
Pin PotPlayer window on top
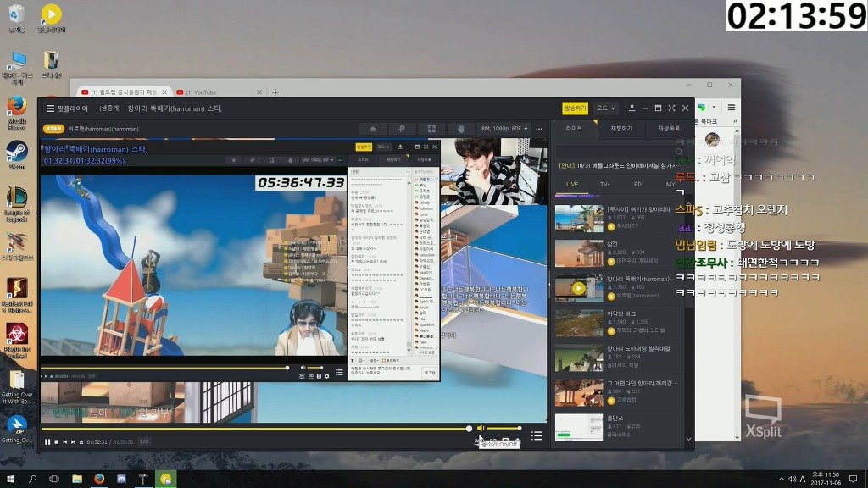(632, 108)
